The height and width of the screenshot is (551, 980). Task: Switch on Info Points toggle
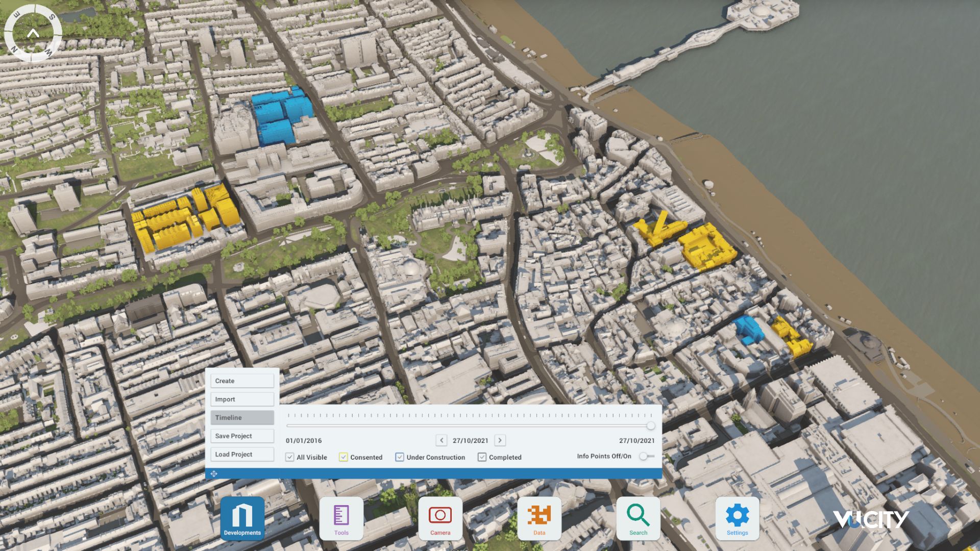(x=646, y=456)
